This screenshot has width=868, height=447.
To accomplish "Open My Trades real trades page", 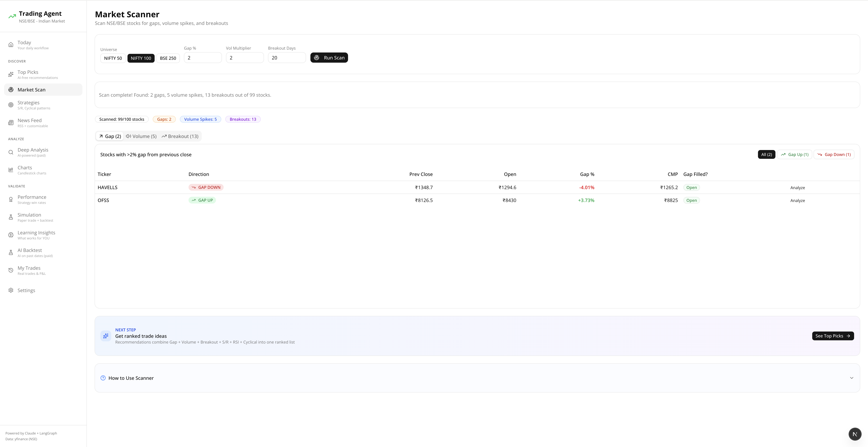I will pyautogui.click(x=29, y=270).
